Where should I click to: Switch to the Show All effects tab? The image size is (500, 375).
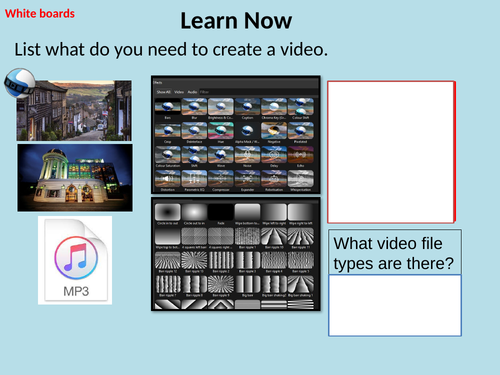click(x=164, y=92)
